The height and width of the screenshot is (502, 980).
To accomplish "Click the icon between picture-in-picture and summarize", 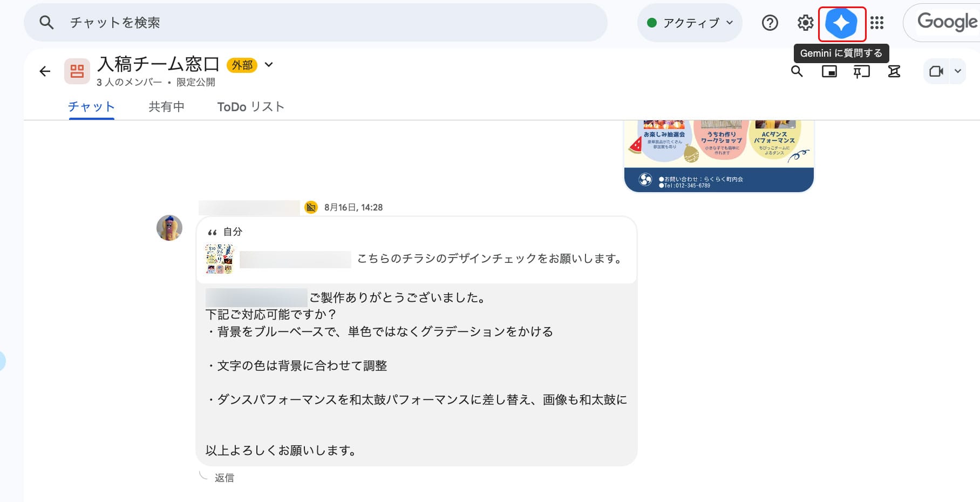I will [x=861, y=71].
